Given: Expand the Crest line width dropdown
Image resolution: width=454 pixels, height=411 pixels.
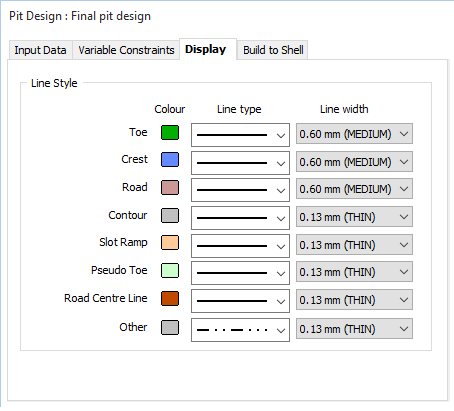Looking at the screenshot, I should tap(354, 162).
